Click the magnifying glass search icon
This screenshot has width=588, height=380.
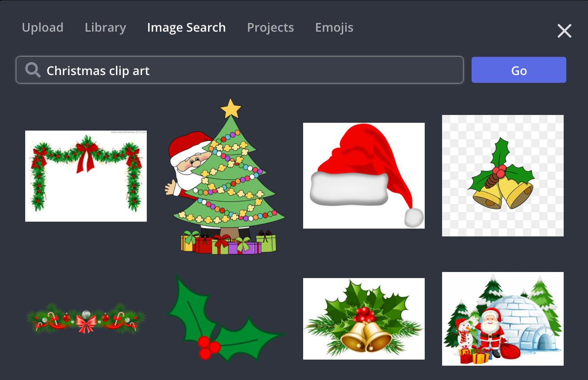click(33, 70)
